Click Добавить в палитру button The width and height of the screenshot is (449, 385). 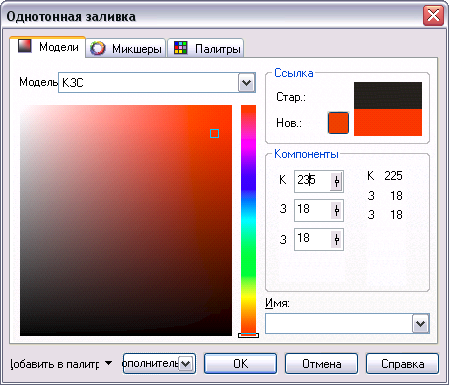(x=55, y=364)
